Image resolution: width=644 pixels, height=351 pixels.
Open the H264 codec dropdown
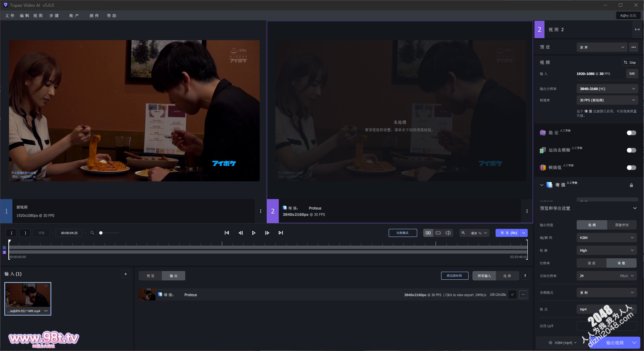606,238
